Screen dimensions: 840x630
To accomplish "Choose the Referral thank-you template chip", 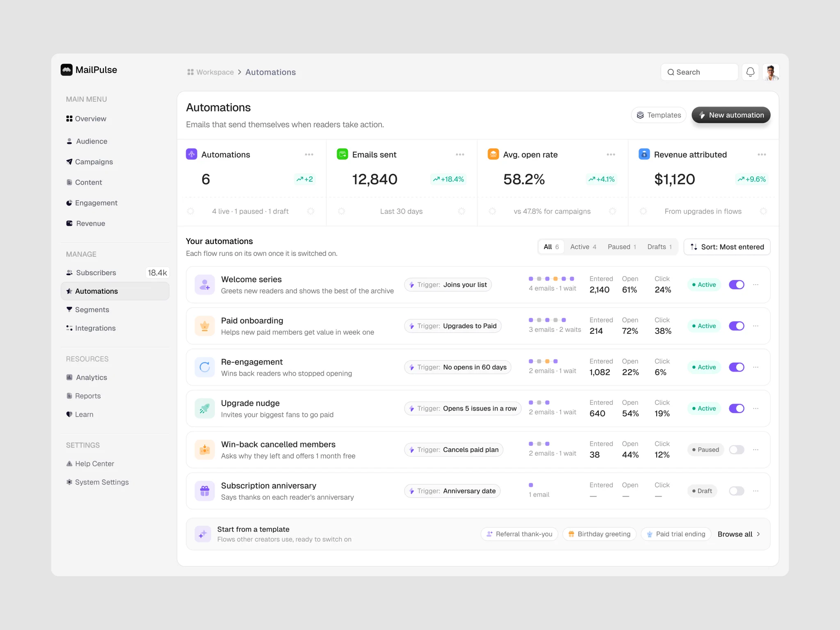I will pos(519,534).
